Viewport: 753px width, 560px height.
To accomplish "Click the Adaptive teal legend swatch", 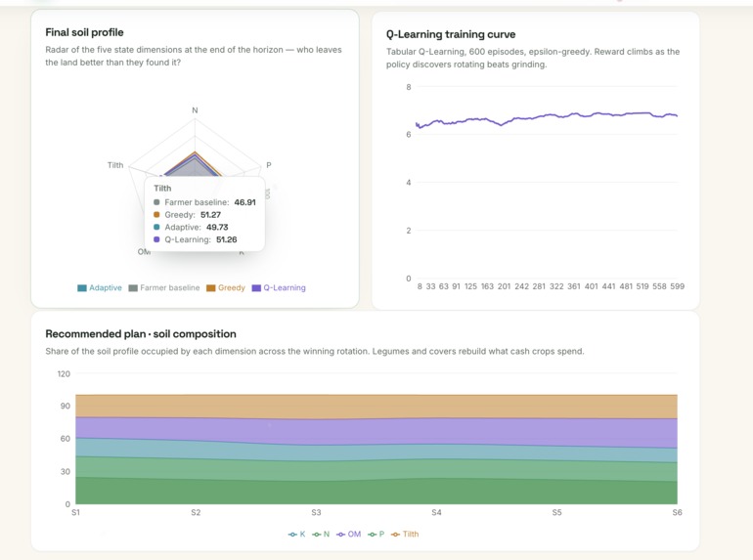I will [82, 288].
